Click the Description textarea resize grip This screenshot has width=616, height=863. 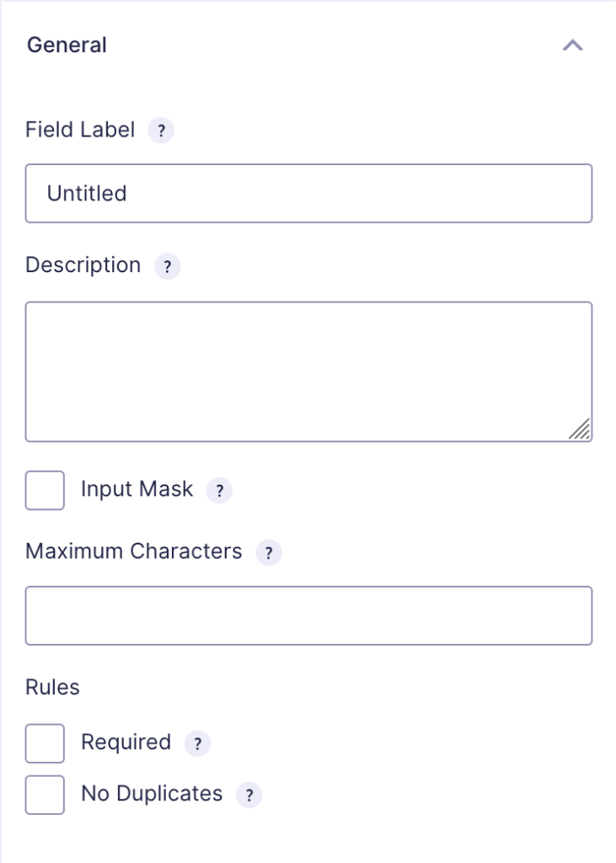click(x=580, y=429)
